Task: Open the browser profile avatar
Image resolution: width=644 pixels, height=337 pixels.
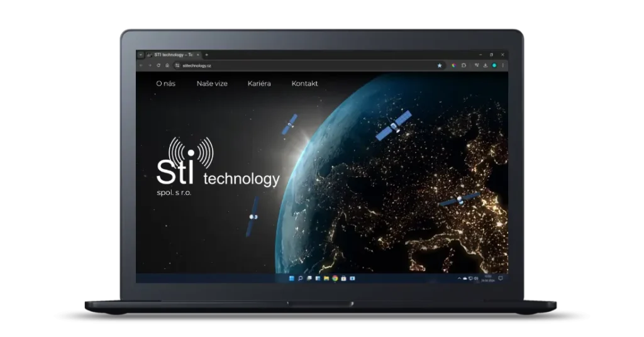Action: click(494, 65)
